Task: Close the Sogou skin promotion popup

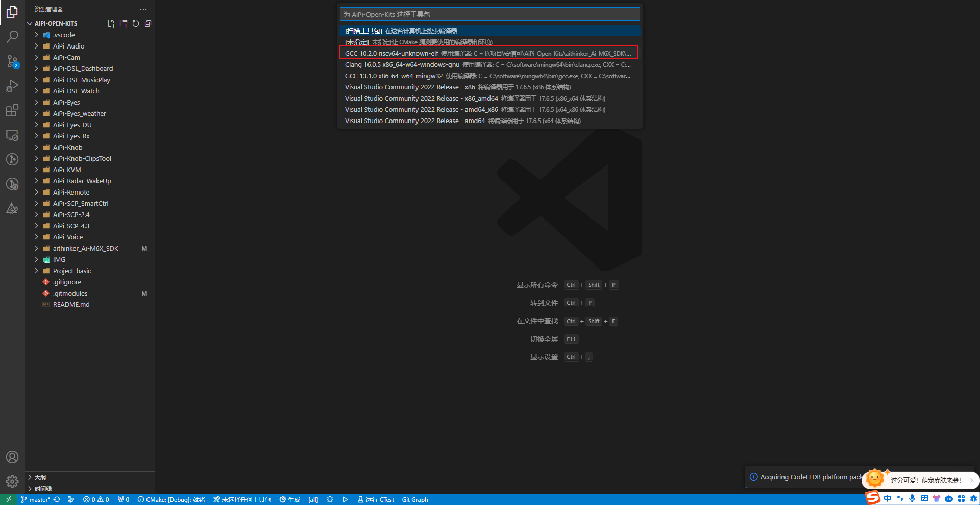Action: pos(972,480)
